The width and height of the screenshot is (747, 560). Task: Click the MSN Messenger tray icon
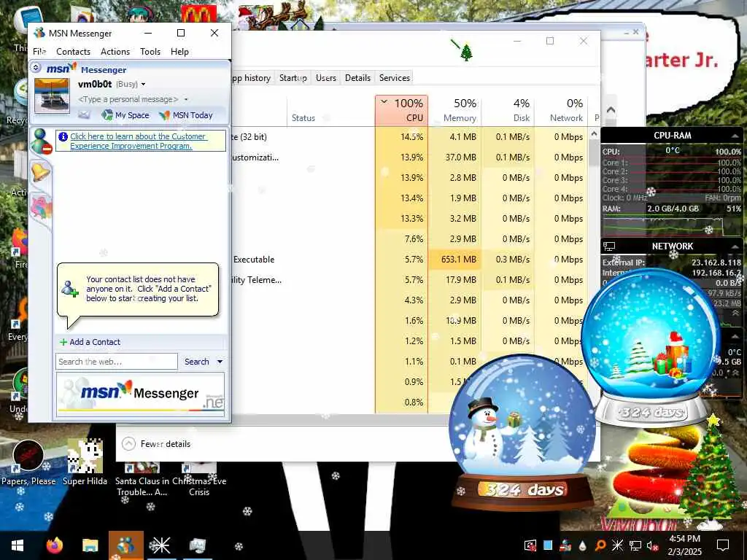tap(565, 545)
